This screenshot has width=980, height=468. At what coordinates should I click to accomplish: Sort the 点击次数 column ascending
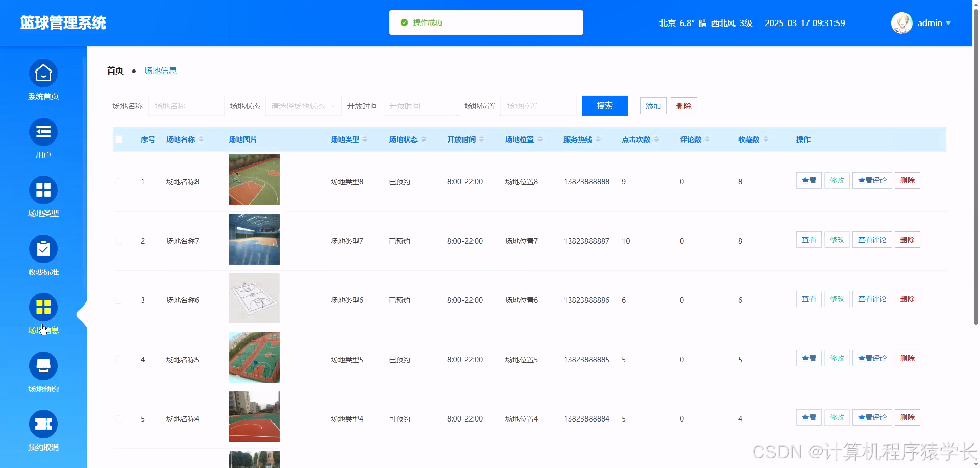pos(656,136)
